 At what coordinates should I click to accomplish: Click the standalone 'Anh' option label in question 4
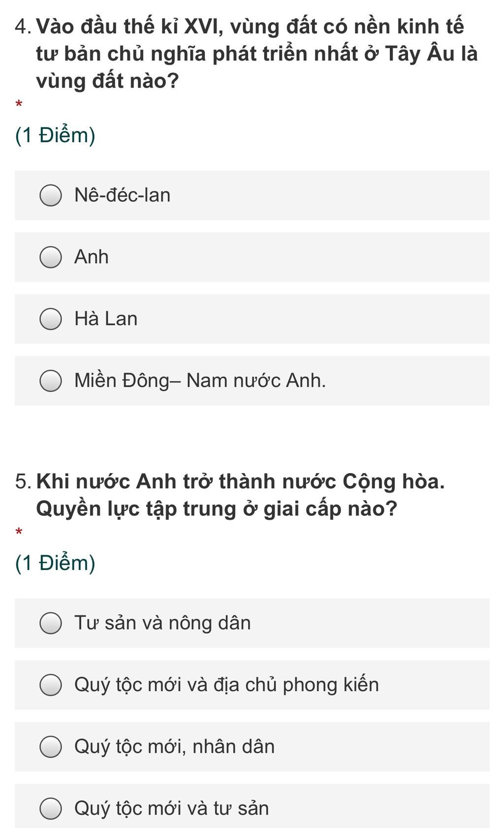point(91,257)
